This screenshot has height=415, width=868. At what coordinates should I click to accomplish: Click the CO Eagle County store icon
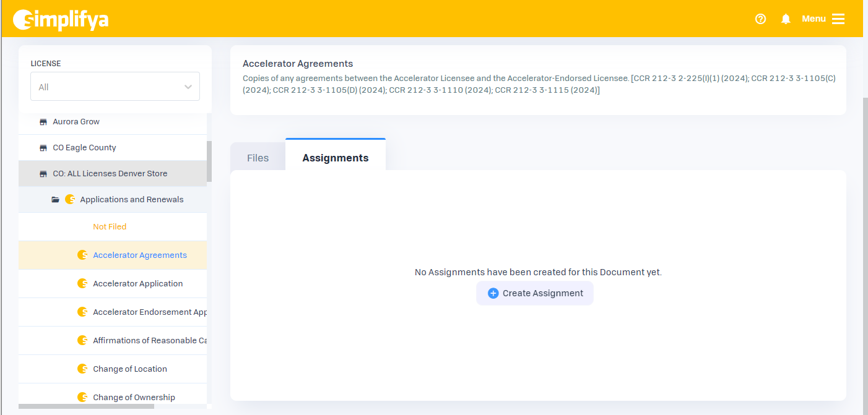(43, 148)
